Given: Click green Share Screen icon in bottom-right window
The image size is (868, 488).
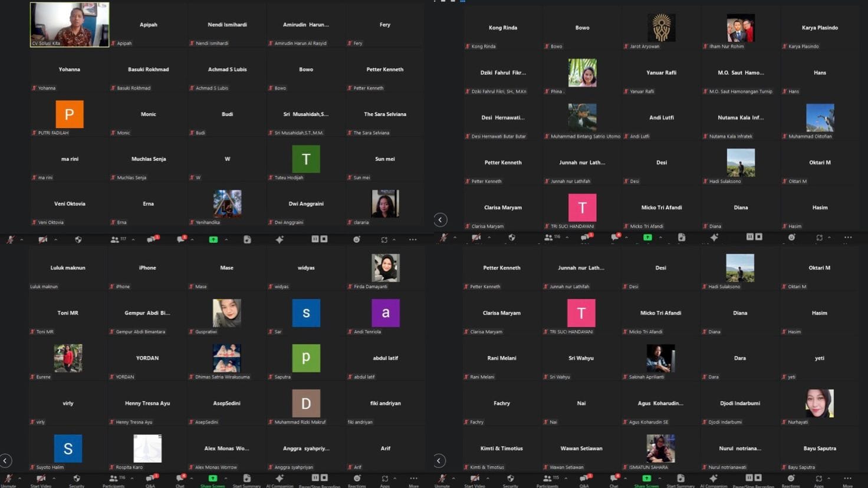Looking at the screenshot, I should [x=646, y=479].
